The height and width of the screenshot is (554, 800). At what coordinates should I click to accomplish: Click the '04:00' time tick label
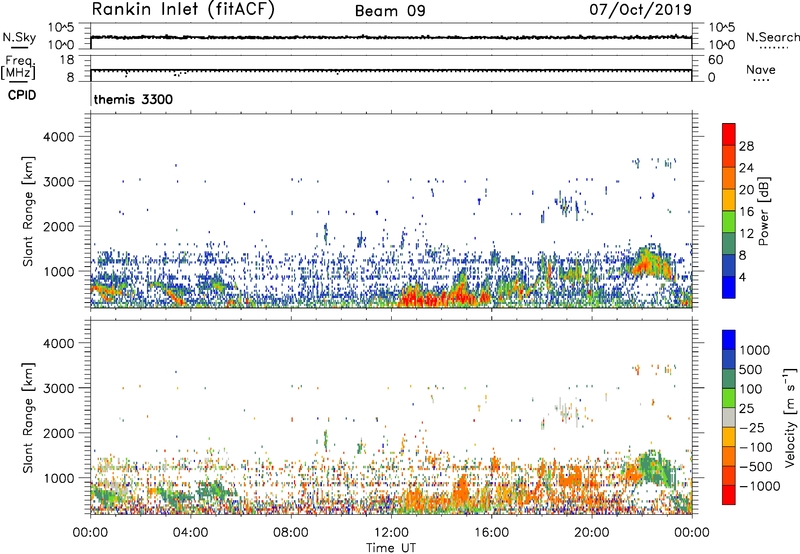[x=190, y=533]
